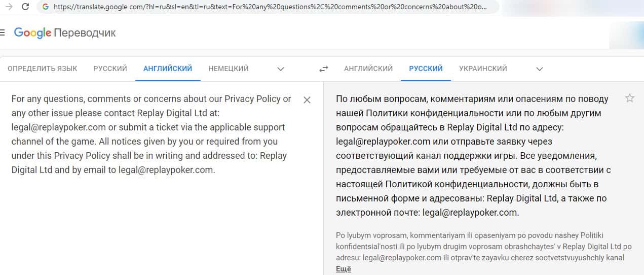
Task: Swap source and target languages
Action: [324, 69]
